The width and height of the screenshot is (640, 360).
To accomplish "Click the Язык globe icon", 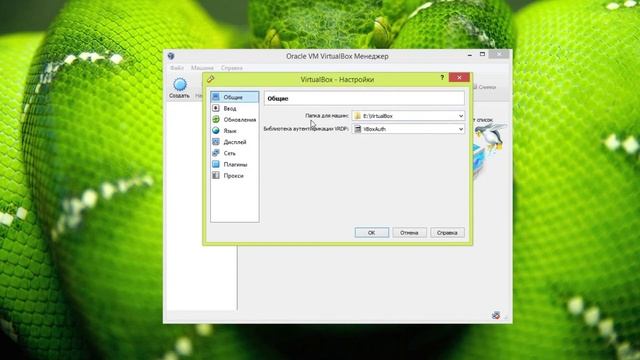I will coord(216,131).
